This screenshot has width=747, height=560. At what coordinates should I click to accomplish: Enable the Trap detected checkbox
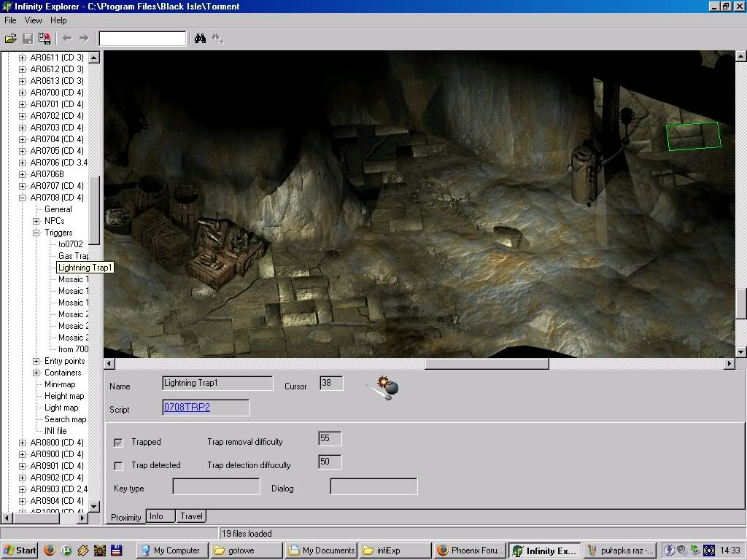point(119,466)
